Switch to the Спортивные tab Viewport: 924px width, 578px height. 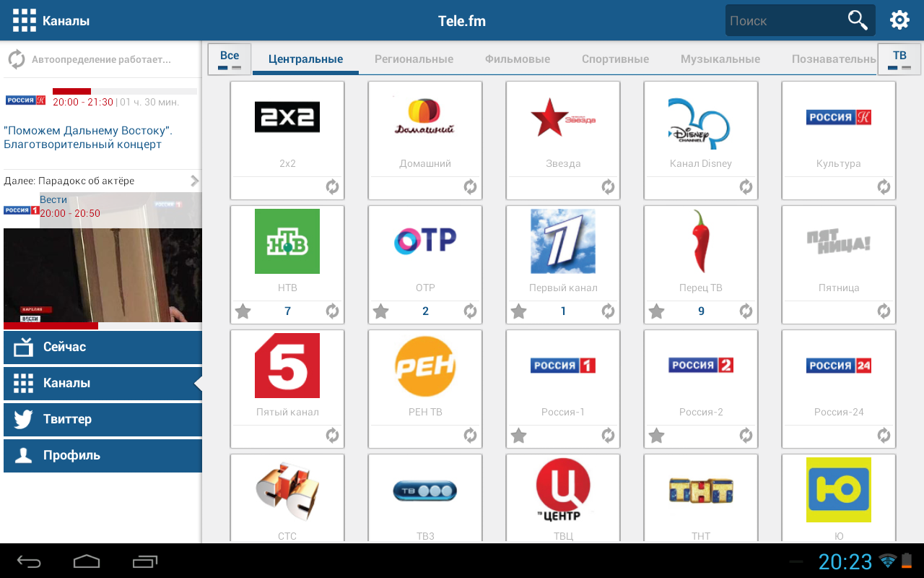coord(615,59)
